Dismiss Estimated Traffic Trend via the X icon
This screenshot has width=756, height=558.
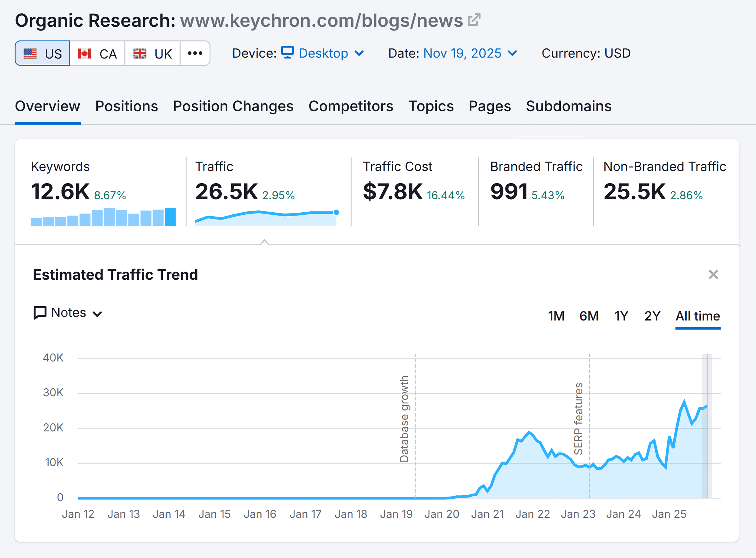713,275
